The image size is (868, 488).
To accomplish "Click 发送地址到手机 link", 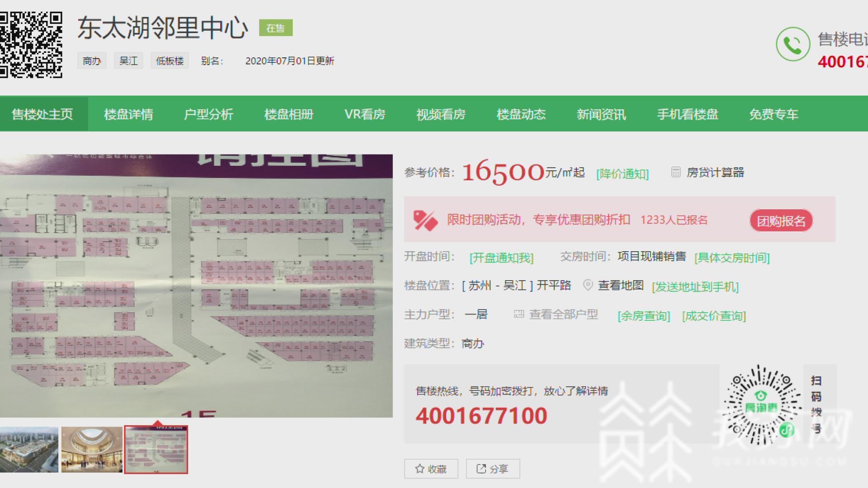I will [695, 287].
